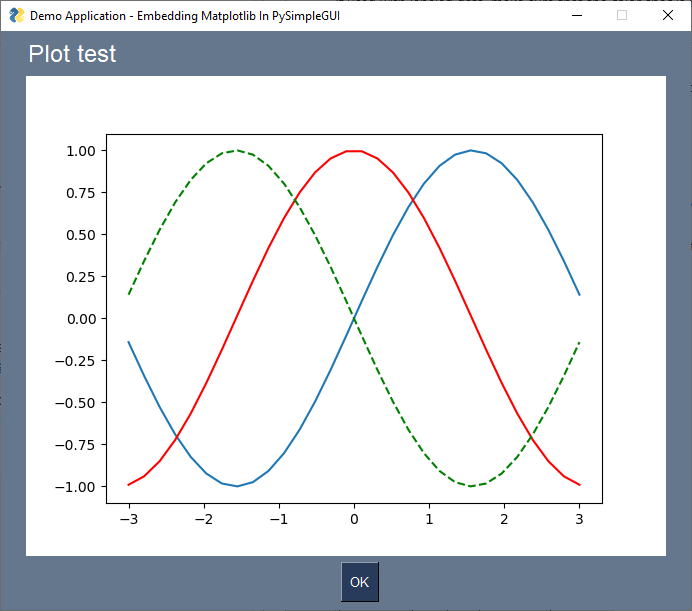Image resolution: width=692 pixels, height=611 pixels.
Task: Click the peak of the green dashed curve
Action: [x=237, y=150]
